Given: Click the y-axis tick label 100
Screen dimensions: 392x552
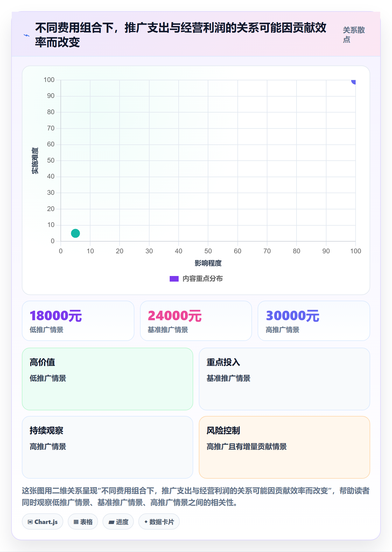Looking at the screenshot, I should (49, 80).
